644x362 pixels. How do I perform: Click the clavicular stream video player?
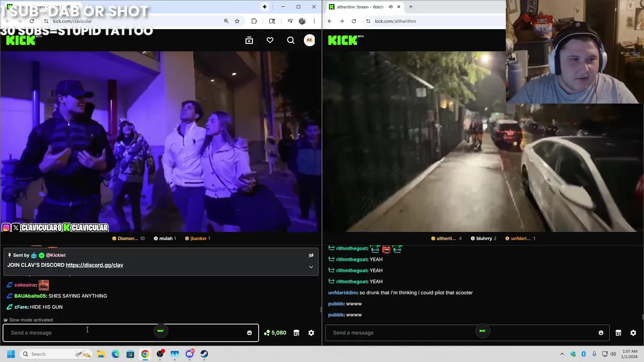160,141
